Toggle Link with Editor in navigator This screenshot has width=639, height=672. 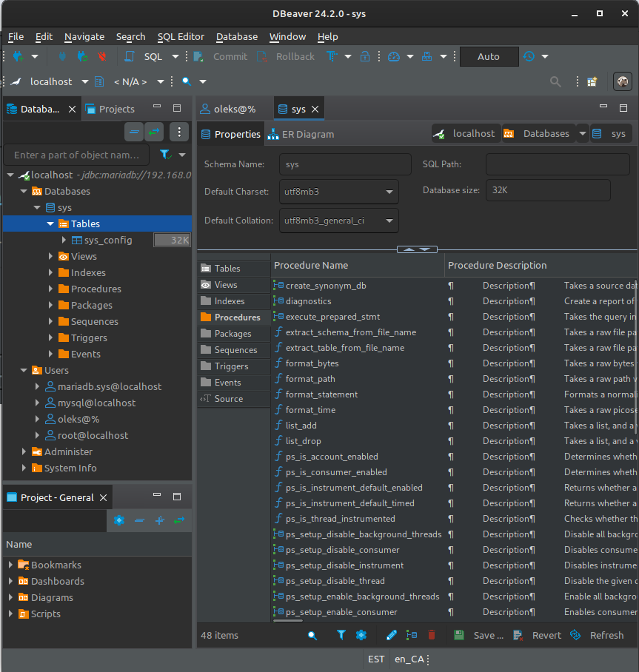click(154, 132)
